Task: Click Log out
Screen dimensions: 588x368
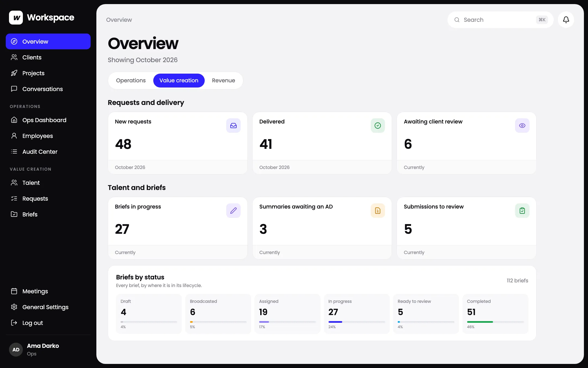Action: [x=48, y=323]
